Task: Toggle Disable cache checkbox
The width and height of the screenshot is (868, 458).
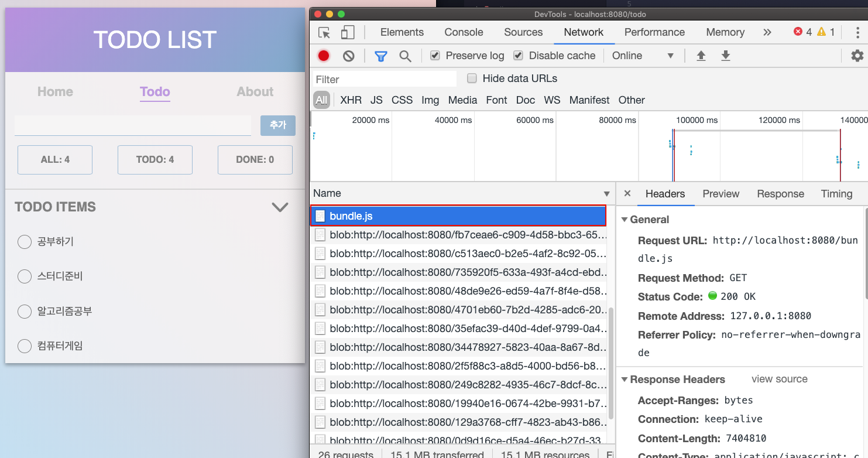Action: (x=518, y=56)
